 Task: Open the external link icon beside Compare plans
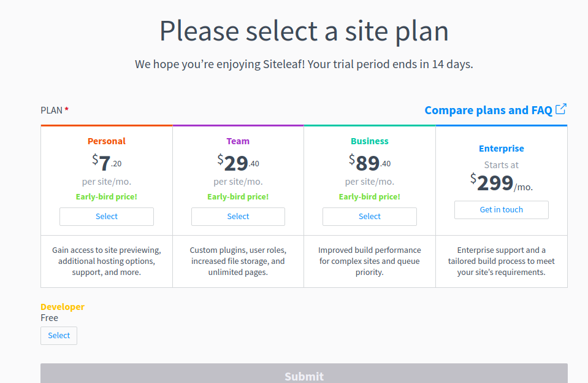click(x=561, y=109)
